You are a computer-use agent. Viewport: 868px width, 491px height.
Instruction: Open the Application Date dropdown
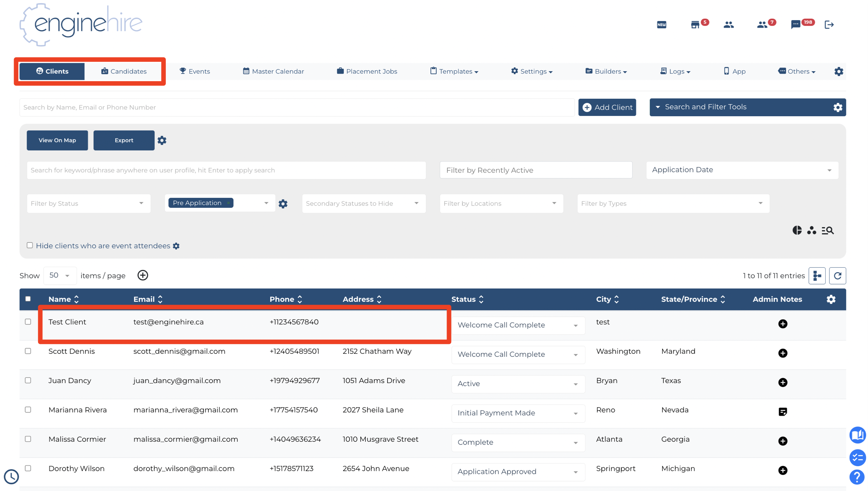coord(742,170)
